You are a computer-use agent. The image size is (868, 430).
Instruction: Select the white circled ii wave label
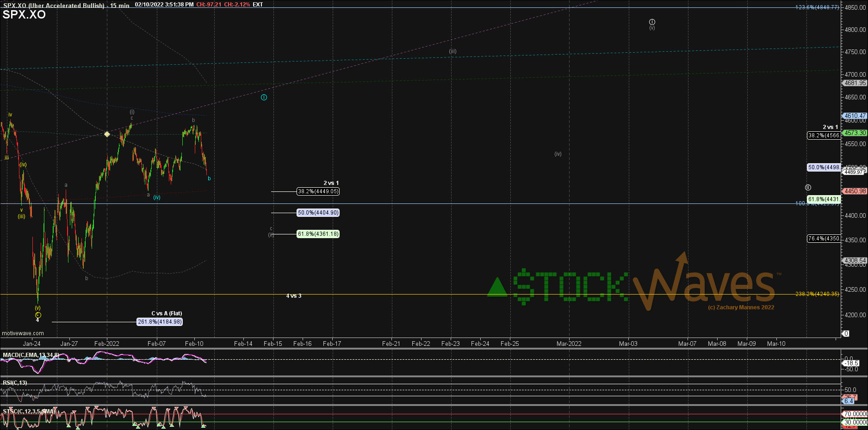coord(808,188)
